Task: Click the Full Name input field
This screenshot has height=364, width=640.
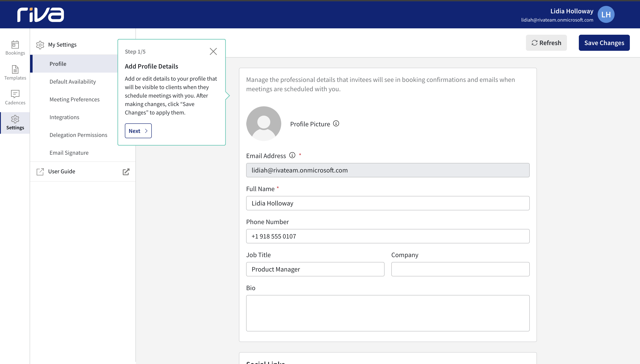Action: click(x=388, y=203)
